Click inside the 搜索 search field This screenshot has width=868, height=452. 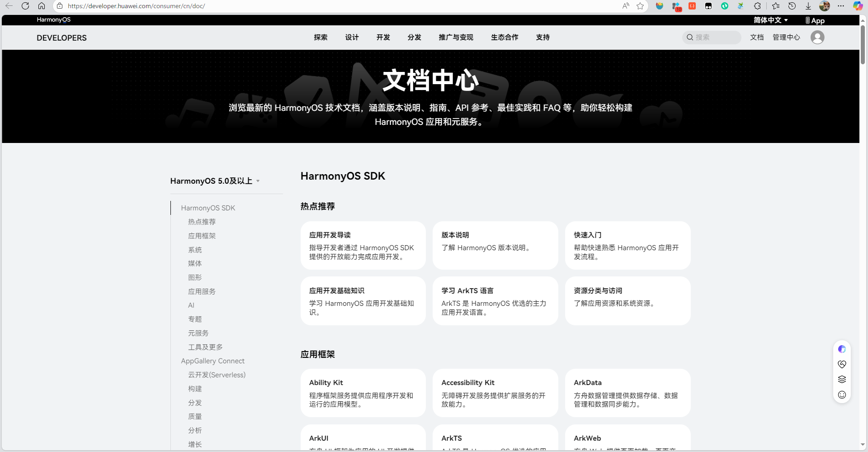[712, 37]
